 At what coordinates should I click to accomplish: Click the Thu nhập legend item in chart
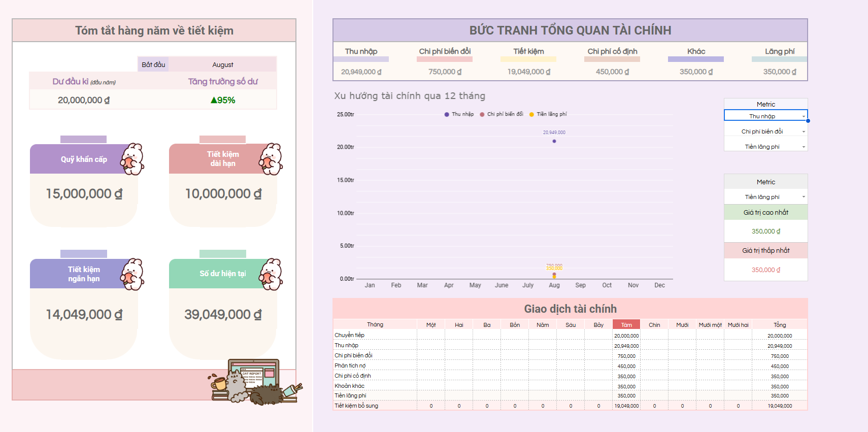pyautogui.click(x=459, y=114)
